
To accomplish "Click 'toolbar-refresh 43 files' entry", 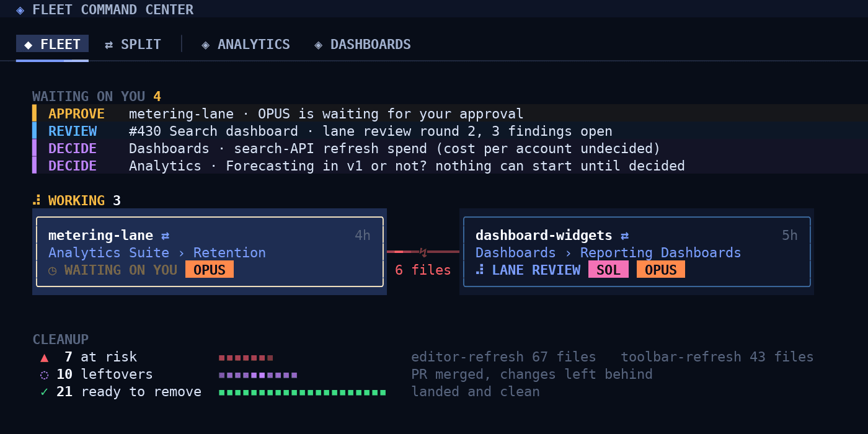I will (x=717, y=357).
